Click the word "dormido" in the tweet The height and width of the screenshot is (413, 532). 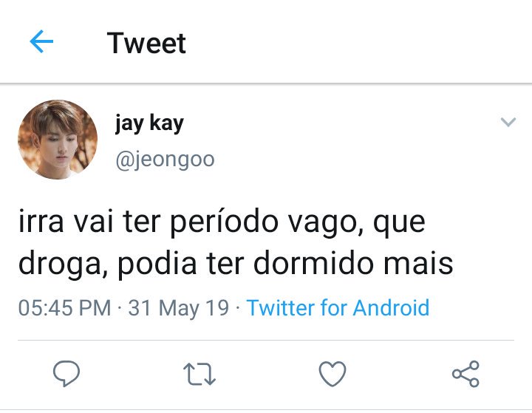[x=314, y=262]
